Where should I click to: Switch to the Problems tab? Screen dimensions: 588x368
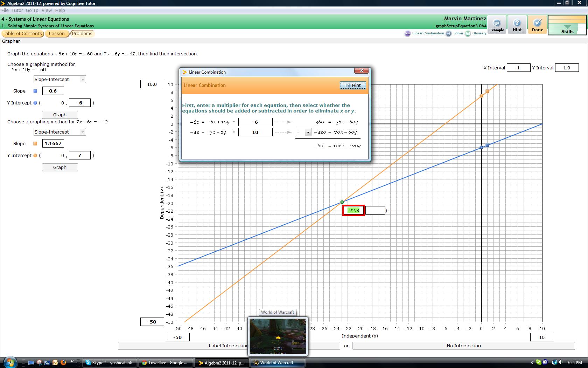(82, 34)
